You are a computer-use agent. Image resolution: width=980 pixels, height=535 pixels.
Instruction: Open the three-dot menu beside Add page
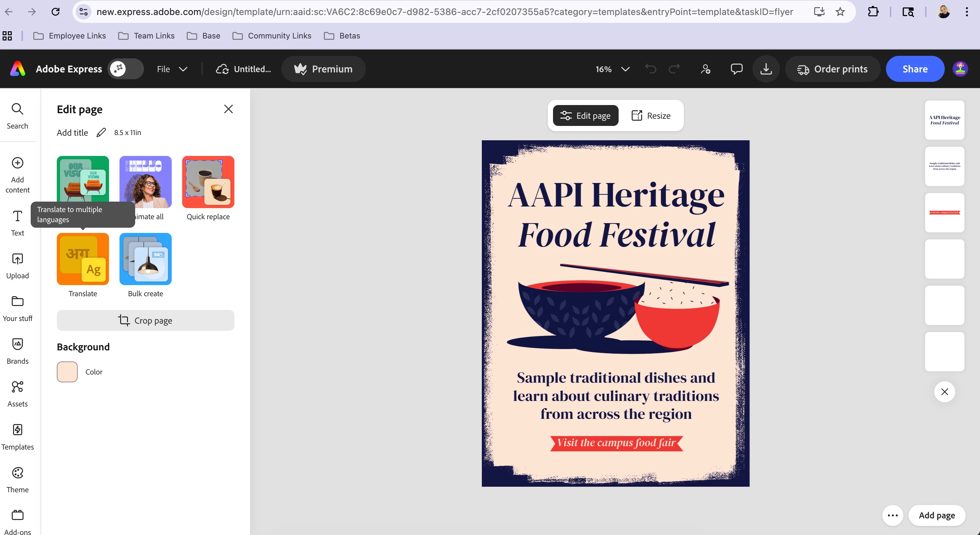893,515
